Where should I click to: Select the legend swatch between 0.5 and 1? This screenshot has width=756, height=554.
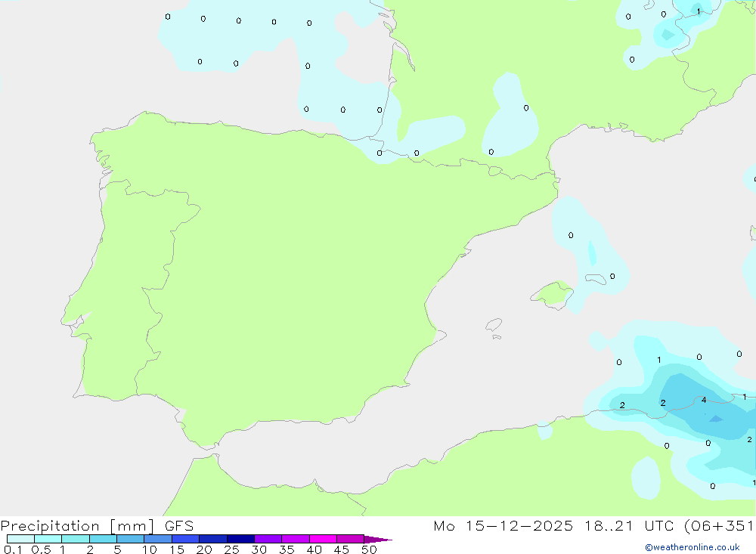48,539
